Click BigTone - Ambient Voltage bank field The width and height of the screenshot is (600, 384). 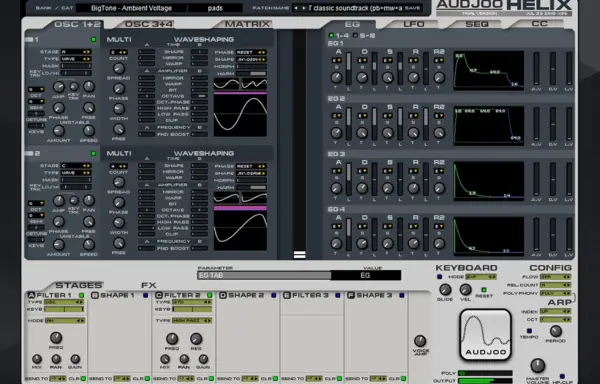pyautogui.click(x=131, y=8)
